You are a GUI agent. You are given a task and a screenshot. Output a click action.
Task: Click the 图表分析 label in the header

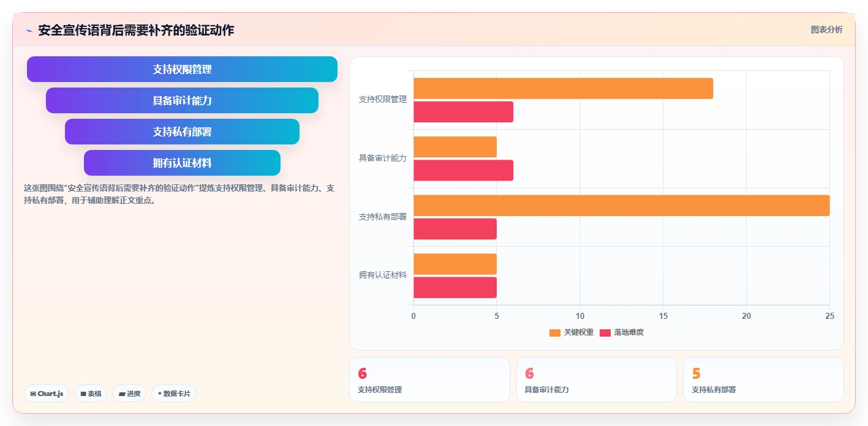pyautogui.click(x=826, y=29)
